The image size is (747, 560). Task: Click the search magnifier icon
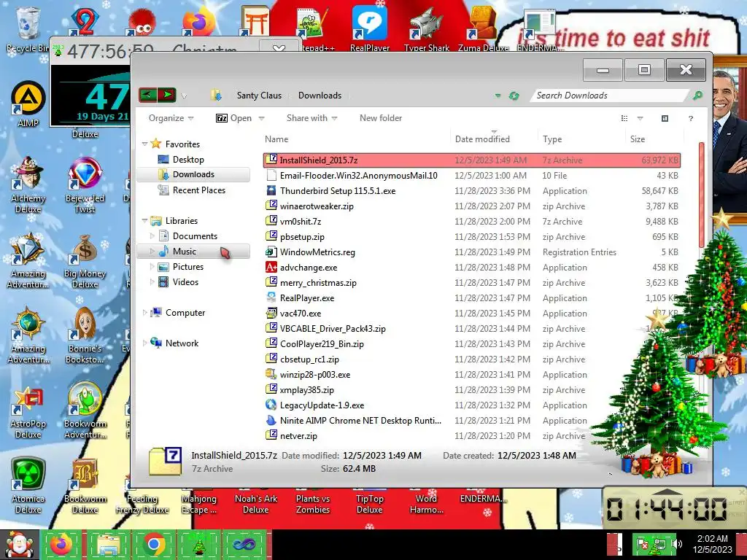tap(697, 96)
